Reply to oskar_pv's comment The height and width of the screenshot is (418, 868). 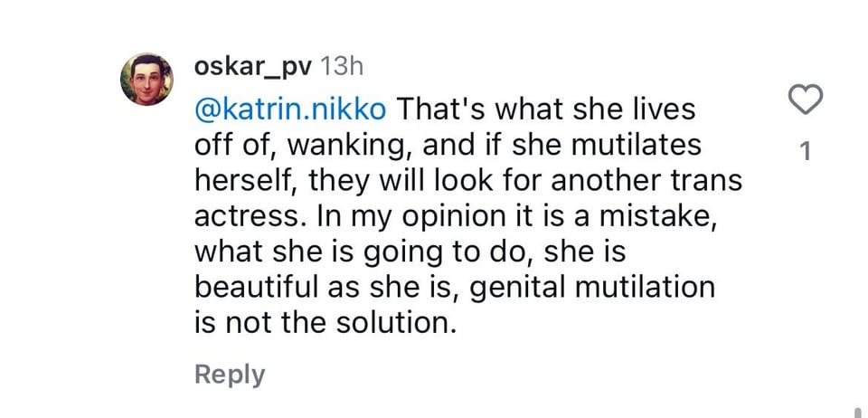pos(230,375)
